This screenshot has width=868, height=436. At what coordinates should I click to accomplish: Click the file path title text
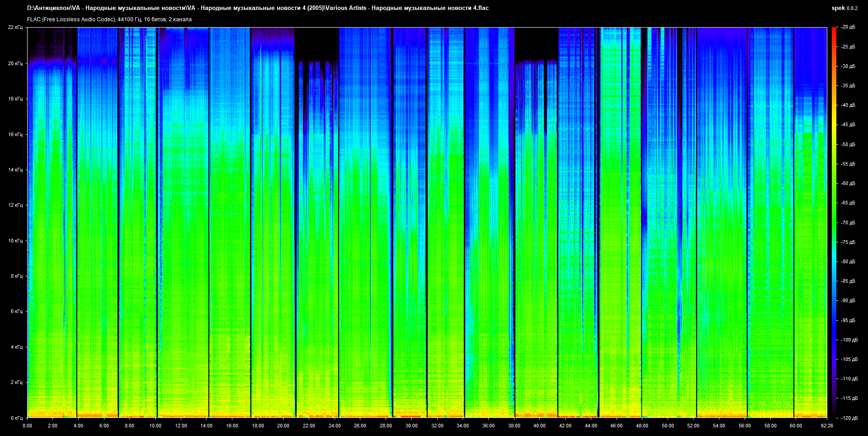[258, 8]
